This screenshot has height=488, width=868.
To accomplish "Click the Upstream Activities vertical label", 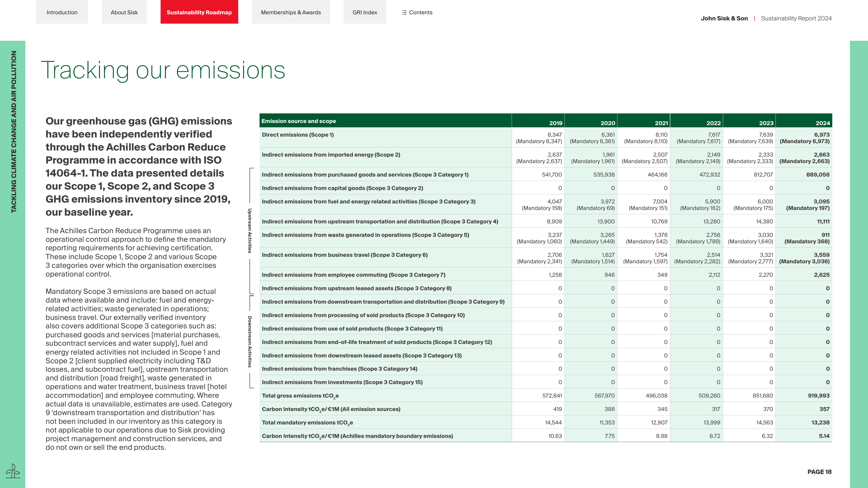I will [250, 231].
